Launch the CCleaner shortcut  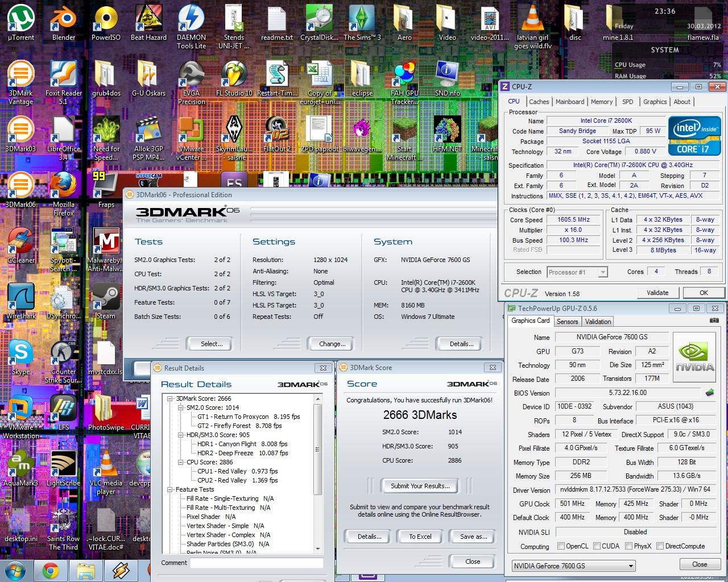(20, 246)
